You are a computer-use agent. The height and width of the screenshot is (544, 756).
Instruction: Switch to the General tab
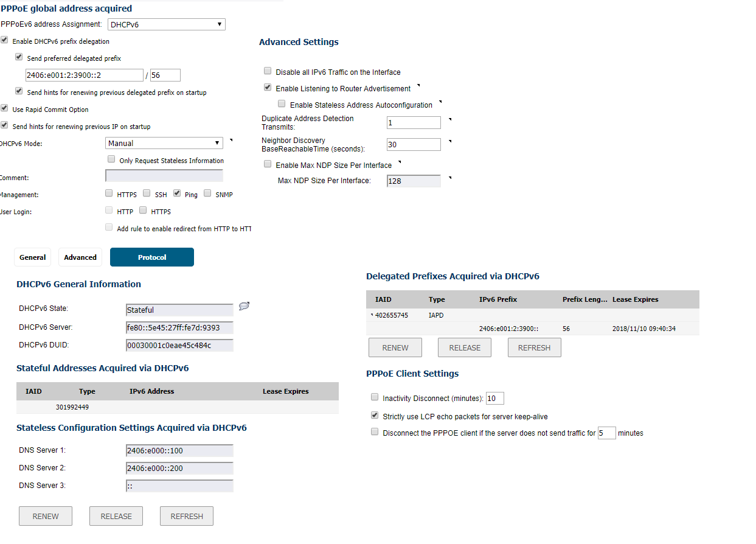tap(33, 257)
